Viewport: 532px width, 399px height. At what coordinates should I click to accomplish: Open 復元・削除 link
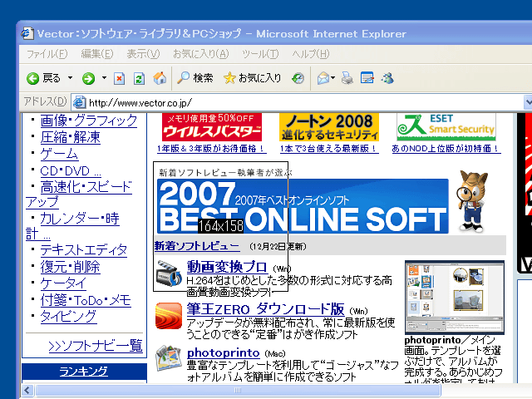(70, 267)
